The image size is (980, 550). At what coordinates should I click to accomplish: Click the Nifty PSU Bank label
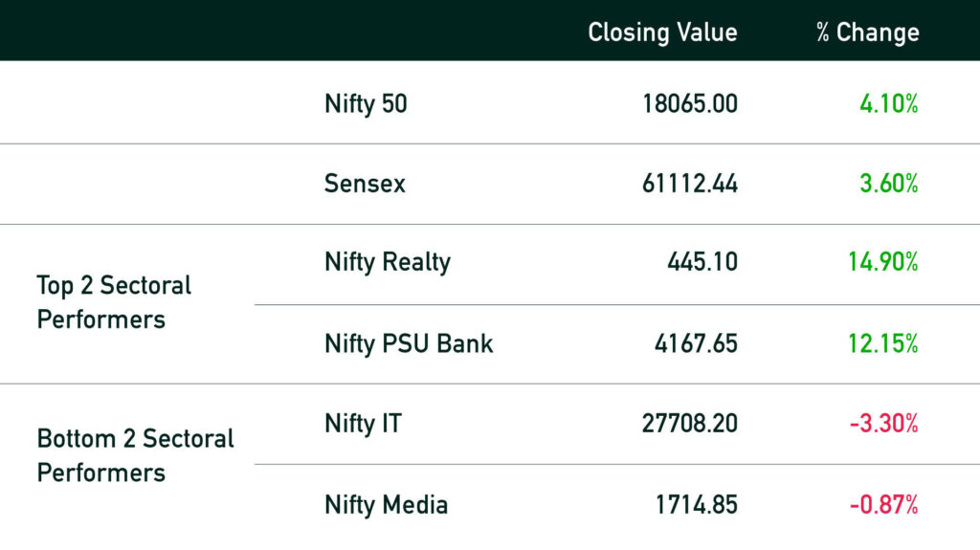click(x=409, y=344)
